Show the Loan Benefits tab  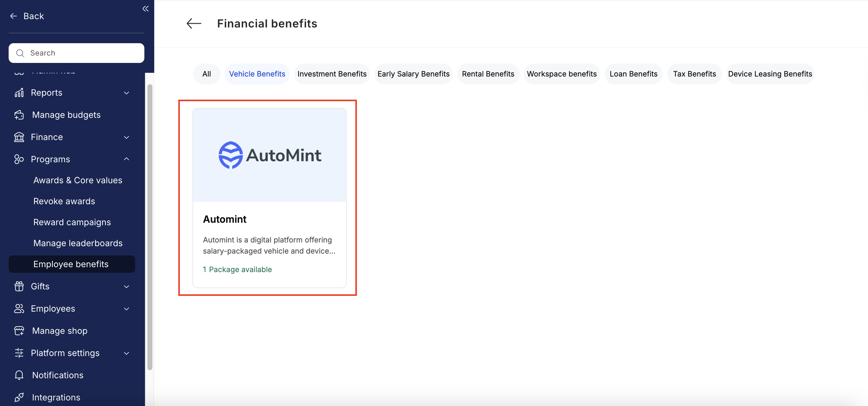click(x=634, y=74)
